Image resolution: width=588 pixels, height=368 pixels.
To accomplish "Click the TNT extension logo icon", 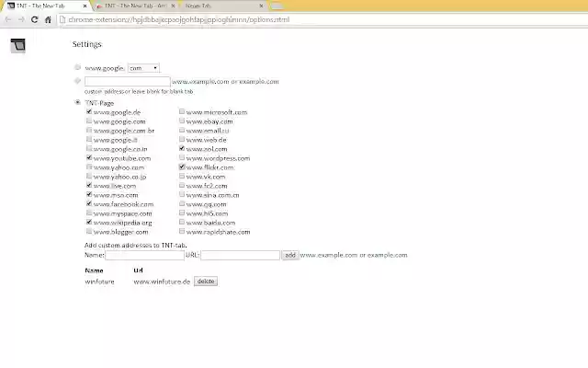I will 17,46.
